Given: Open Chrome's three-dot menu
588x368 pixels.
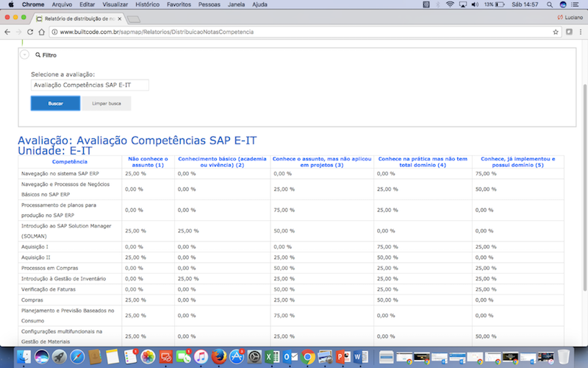Looking at the screenshot, I should tap(581, 32).
